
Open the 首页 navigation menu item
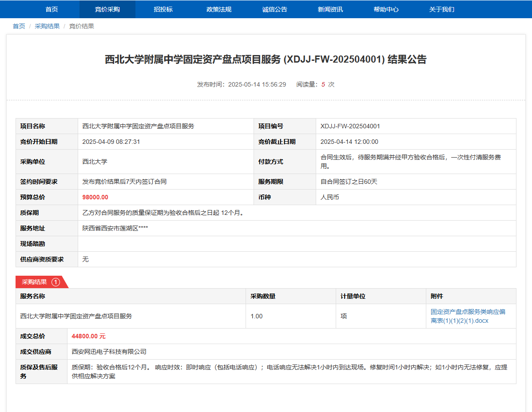coord(52,9)
